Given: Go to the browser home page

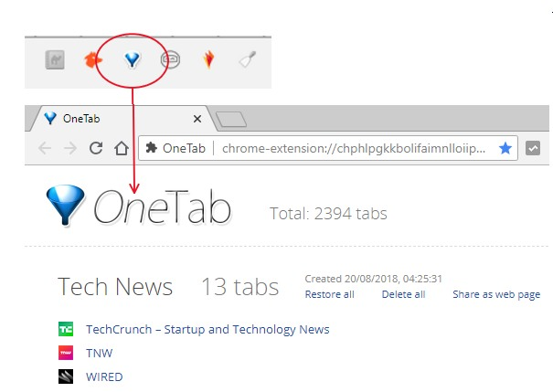Looking at the screenshot, I should click(122, 148).
